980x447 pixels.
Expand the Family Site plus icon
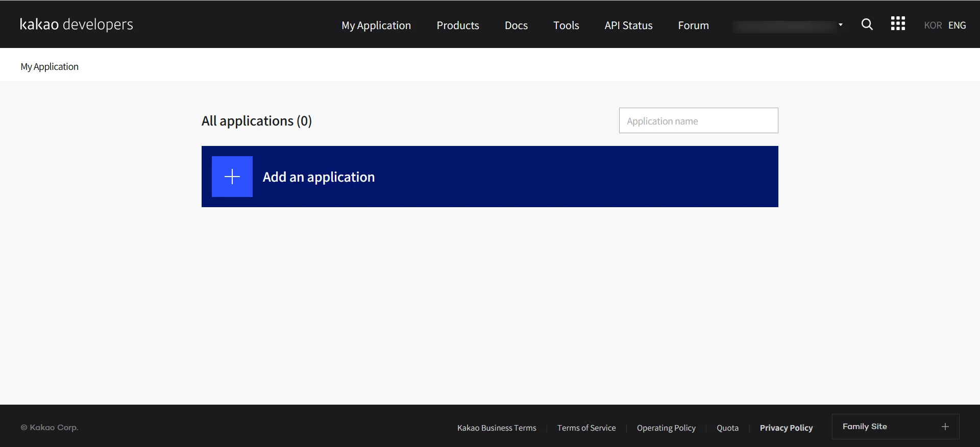[945, 427]
